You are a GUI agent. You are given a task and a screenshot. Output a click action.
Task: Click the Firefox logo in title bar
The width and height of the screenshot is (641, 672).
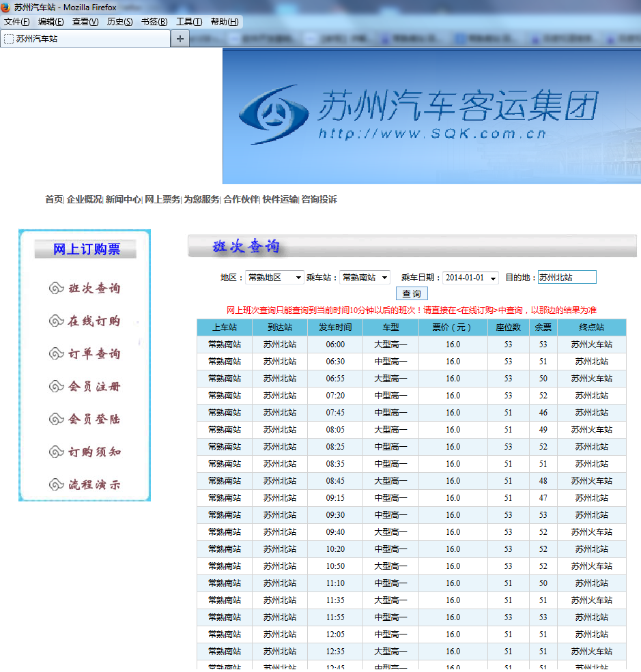(5, 7)
